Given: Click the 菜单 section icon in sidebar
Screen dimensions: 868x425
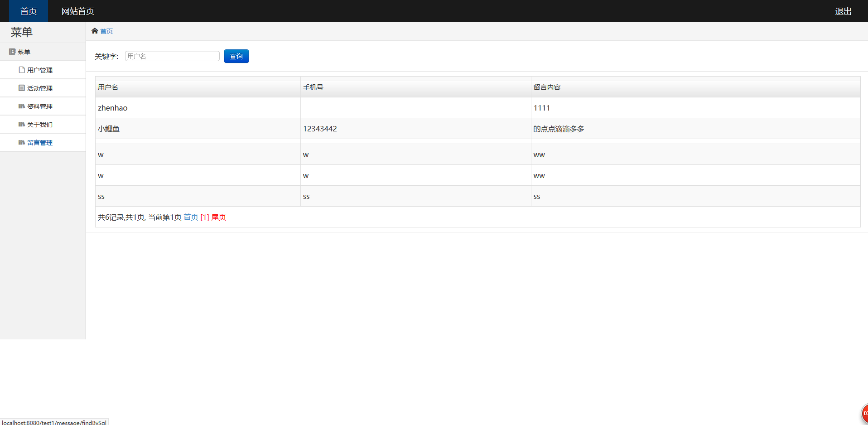Looking at the screenshot, I should click(12, 52).
